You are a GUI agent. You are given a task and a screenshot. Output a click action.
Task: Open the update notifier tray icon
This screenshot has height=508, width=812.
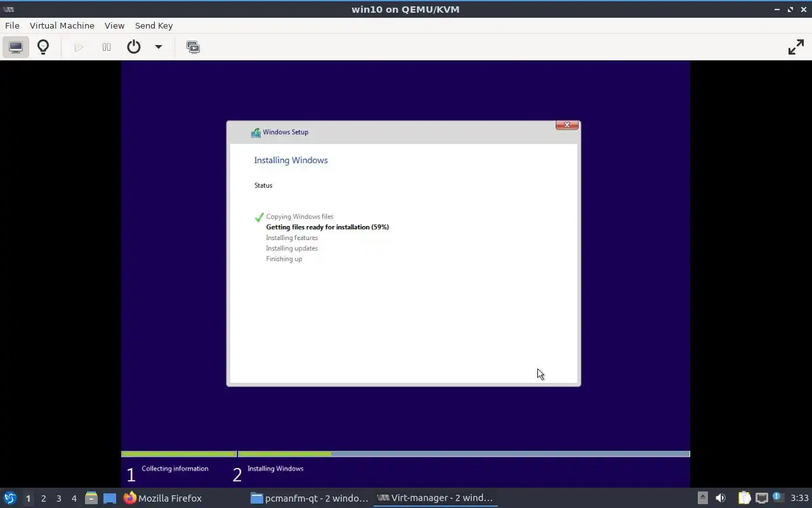tap(778, 498)
